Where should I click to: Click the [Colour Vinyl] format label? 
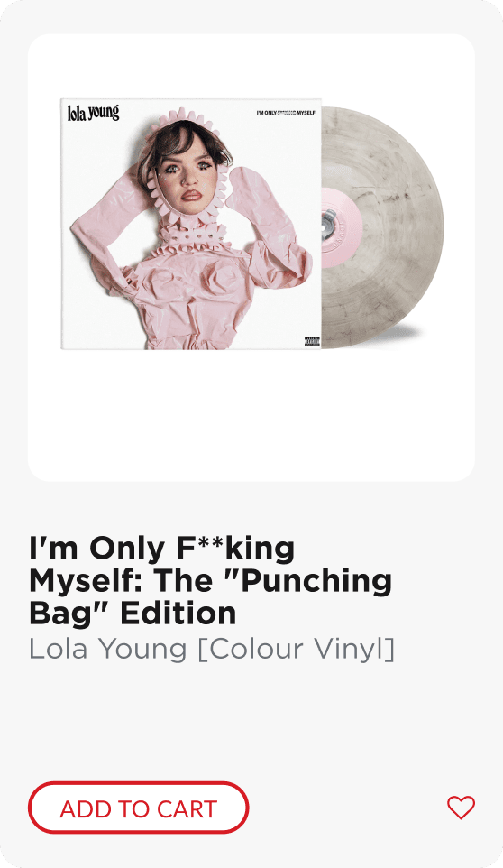tap(297, 650)
